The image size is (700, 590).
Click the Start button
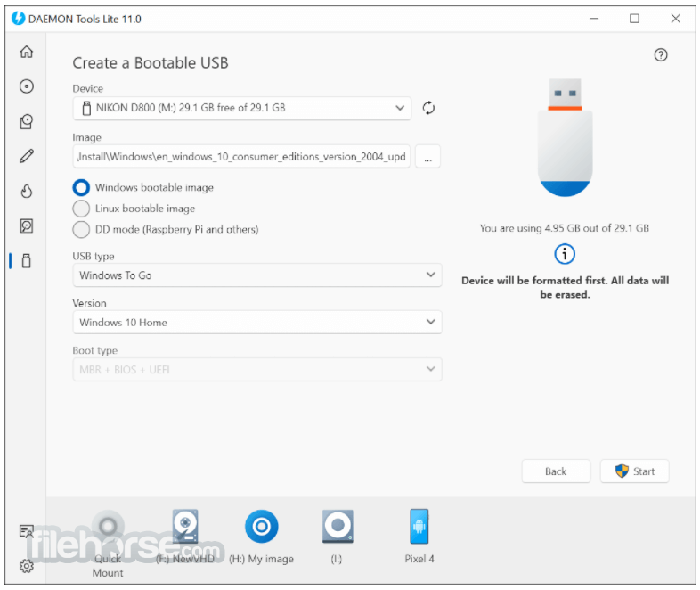[x=634, y=471]
